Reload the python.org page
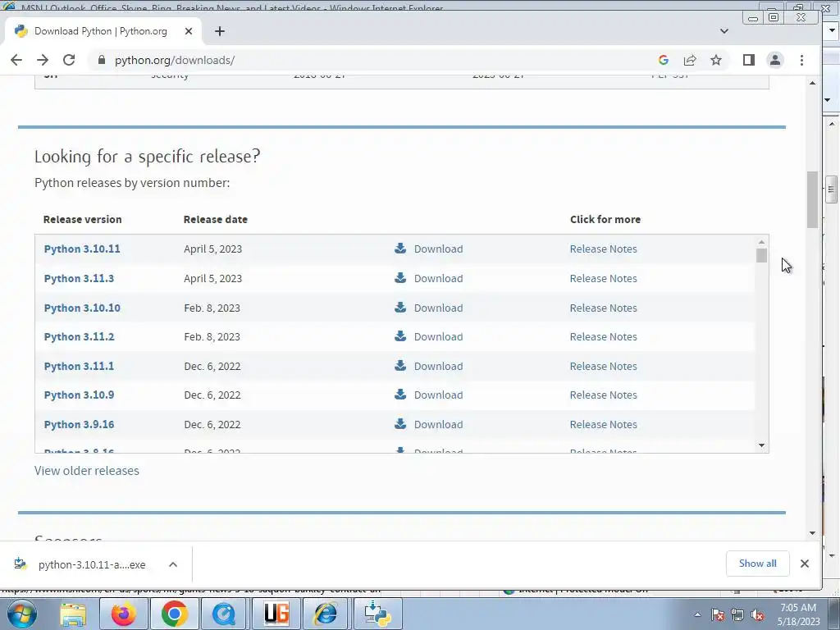The width and height of the screenshot is (840, 630). pos(69,60)
